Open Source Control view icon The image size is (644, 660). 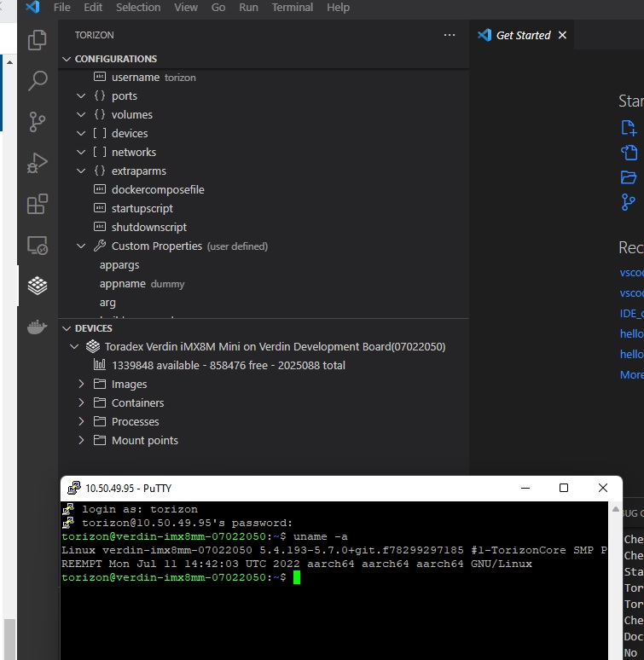click(x=37, y=122)
